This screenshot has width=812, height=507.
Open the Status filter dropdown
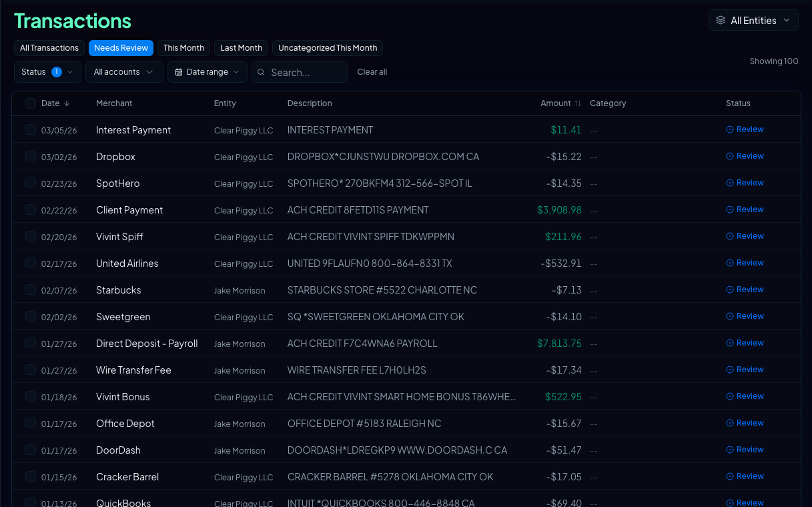click(47, 72)
